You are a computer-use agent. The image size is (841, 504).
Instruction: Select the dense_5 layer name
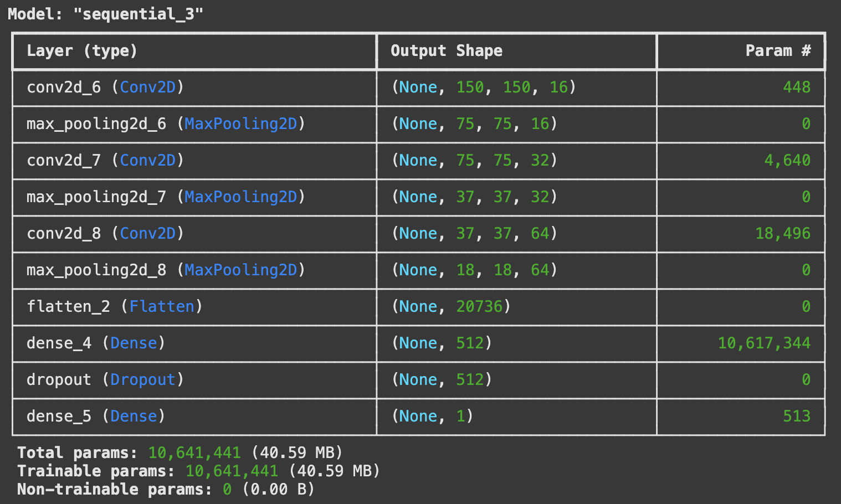click(59, 416)
